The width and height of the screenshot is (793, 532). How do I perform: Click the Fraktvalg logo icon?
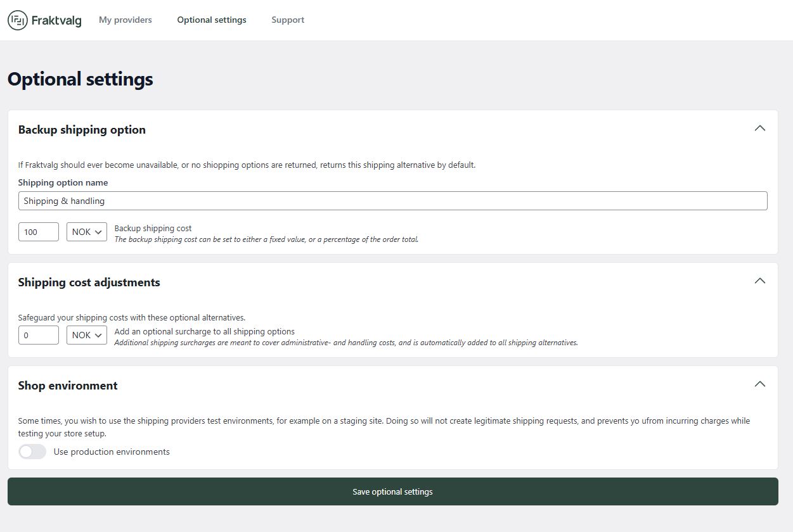[x=18, y=20]
